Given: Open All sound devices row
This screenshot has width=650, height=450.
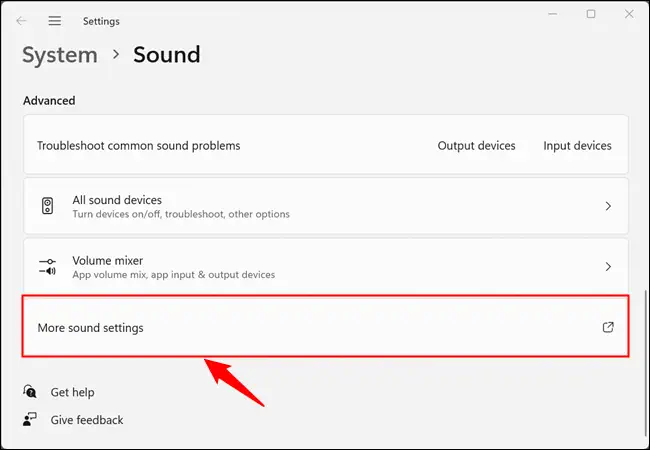Looking at the screenshot, I should tap(326, 206).
